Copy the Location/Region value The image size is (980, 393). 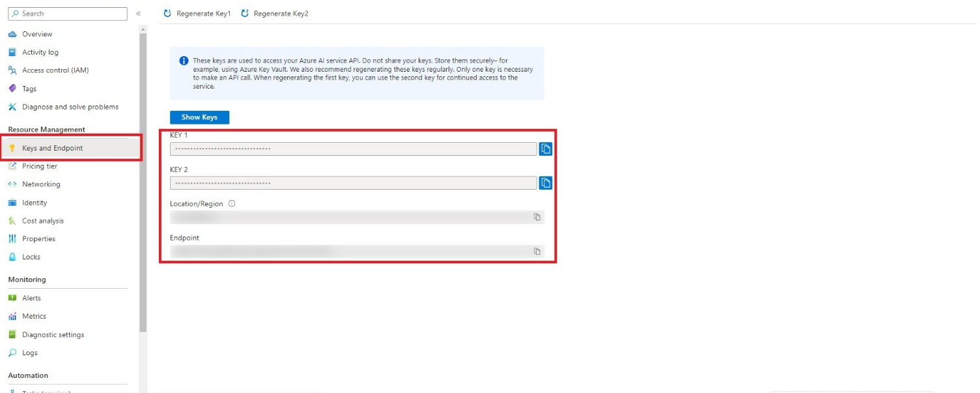pyautogui.click(x=537, y=216)
